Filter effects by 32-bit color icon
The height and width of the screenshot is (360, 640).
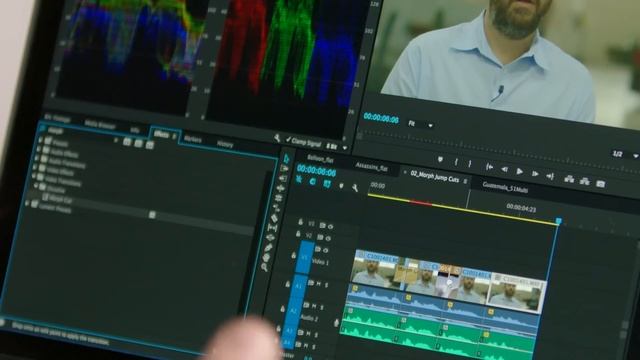138,144
